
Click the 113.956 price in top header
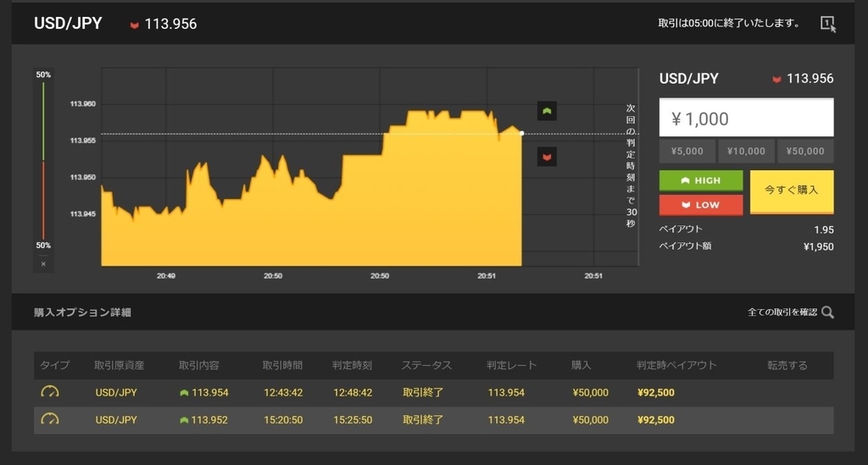(170, 24)
